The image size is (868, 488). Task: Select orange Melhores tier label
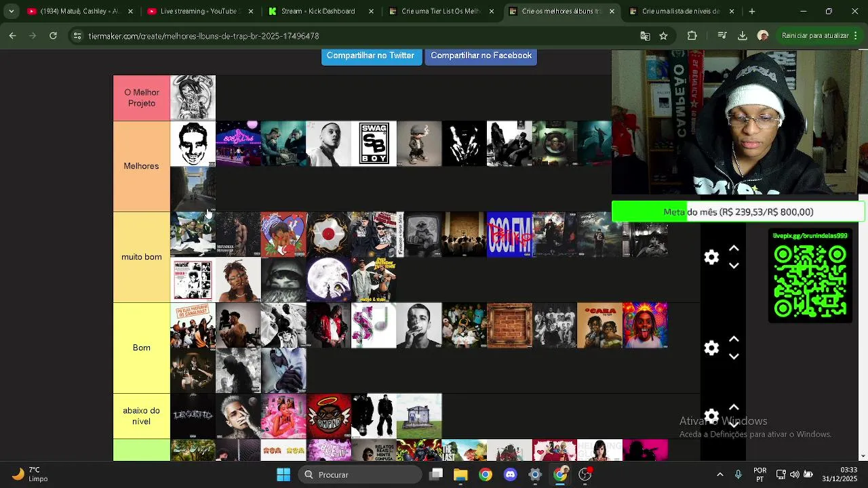(x=142, y=166)
